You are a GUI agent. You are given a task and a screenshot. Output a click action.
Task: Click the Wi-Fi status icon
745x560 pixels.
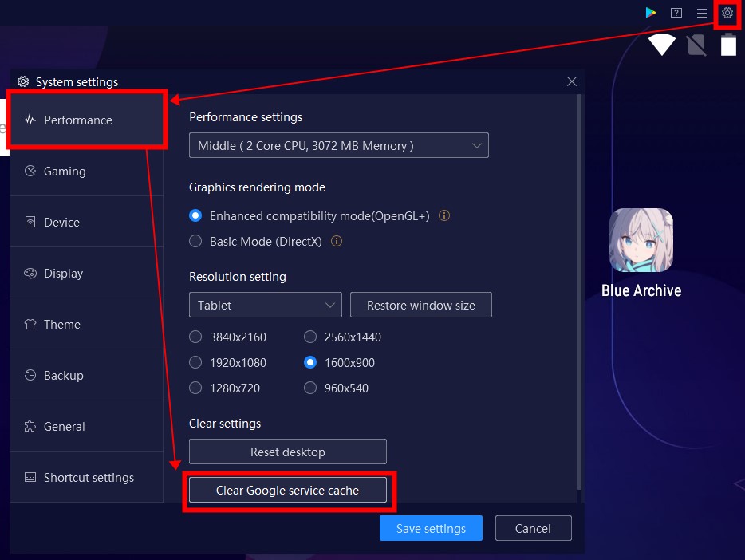661,45
